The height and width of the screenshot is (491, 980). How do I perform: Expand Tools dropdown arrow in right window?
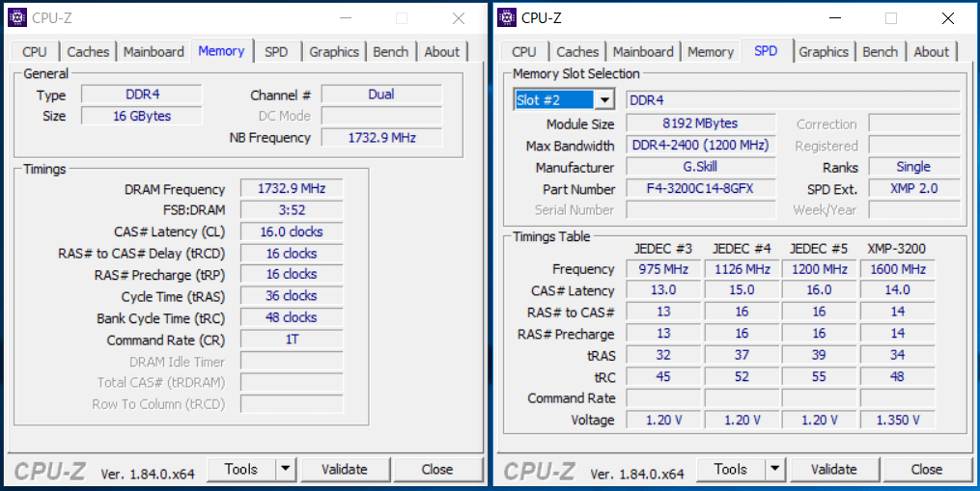point(774,470)
